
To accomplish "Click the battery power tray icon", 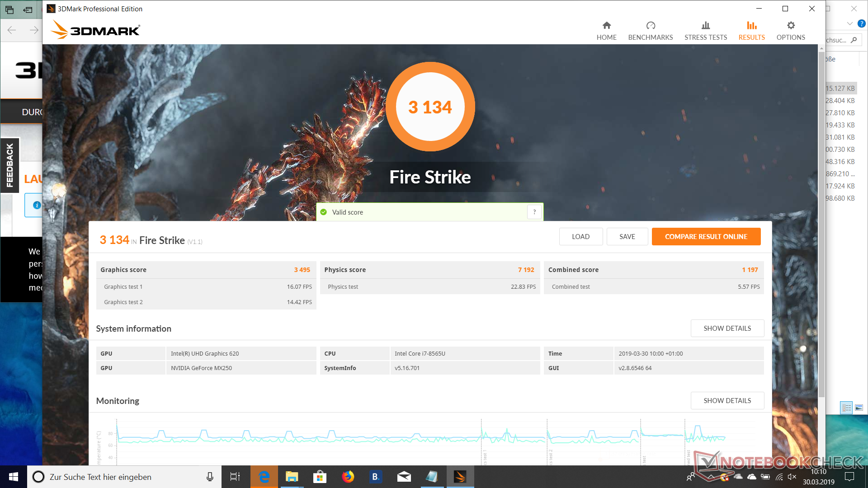I will point(765,477).
